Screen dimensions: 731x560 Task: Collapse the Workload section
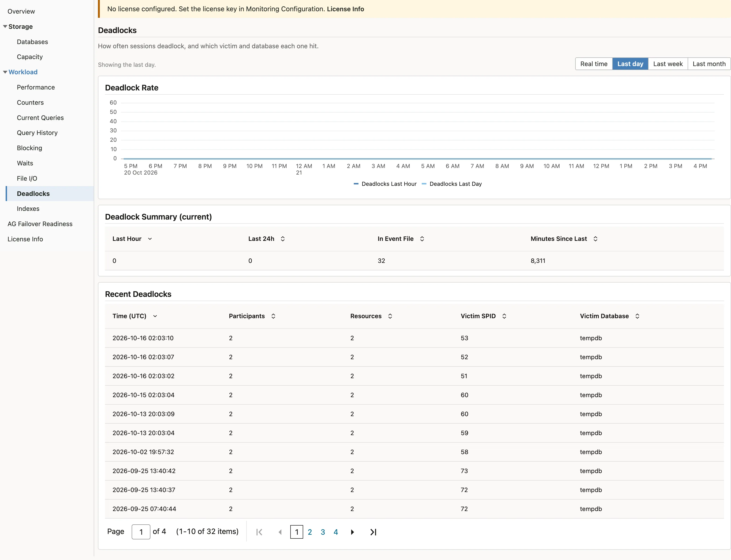click(5, 72)
